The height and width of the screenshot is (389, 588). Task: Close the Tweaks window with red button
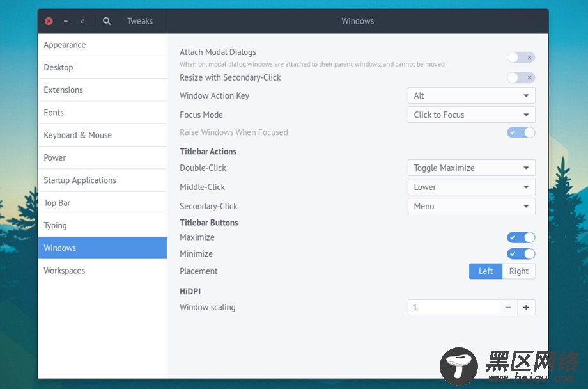(x=49, y=21)
